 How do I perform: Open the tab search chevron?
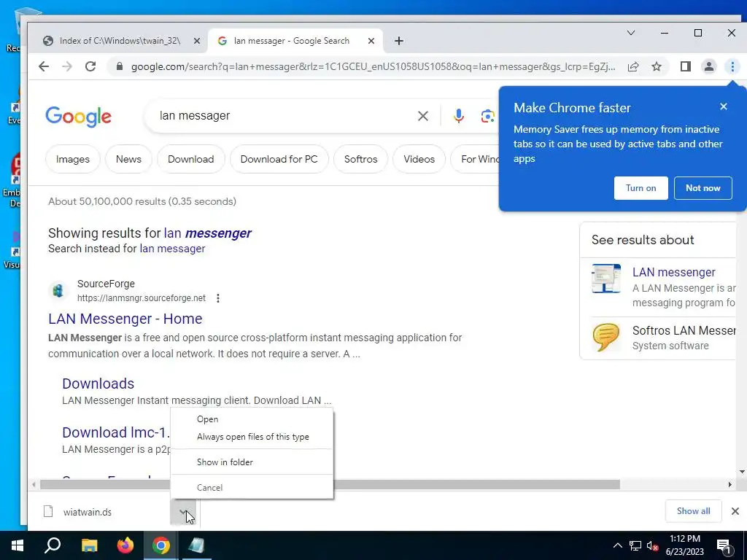coord(631,33)
